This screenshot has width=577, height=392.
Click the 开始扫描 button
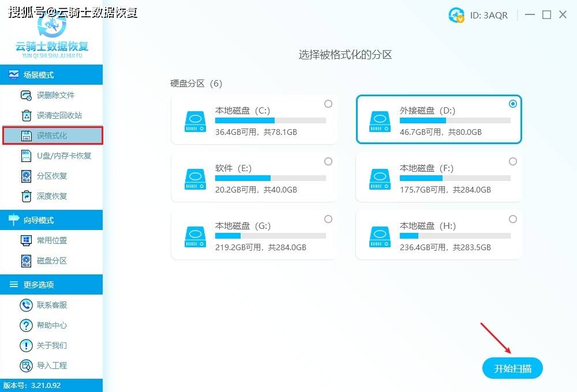click(x=512, y=368)
